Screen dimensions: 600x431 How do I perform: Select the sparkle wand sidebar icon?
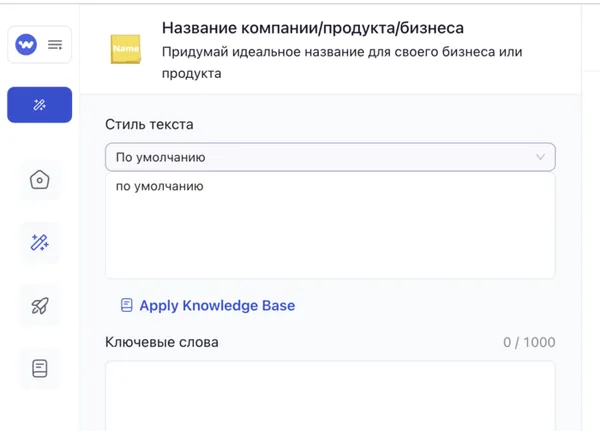point(39,242)
